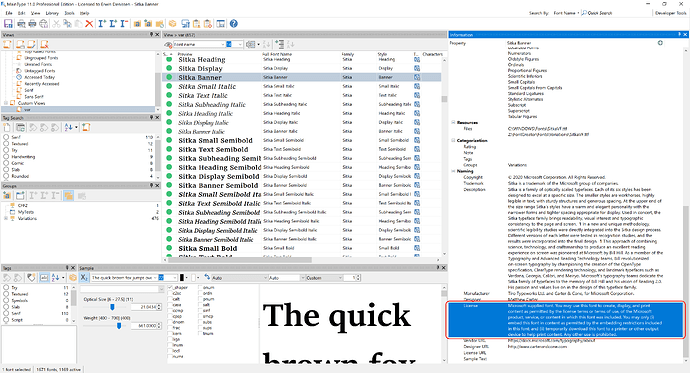Click the orange package box toolbar icon
Image resolution: width=690 pixels, height=373 pixels.
coord(172,23)
